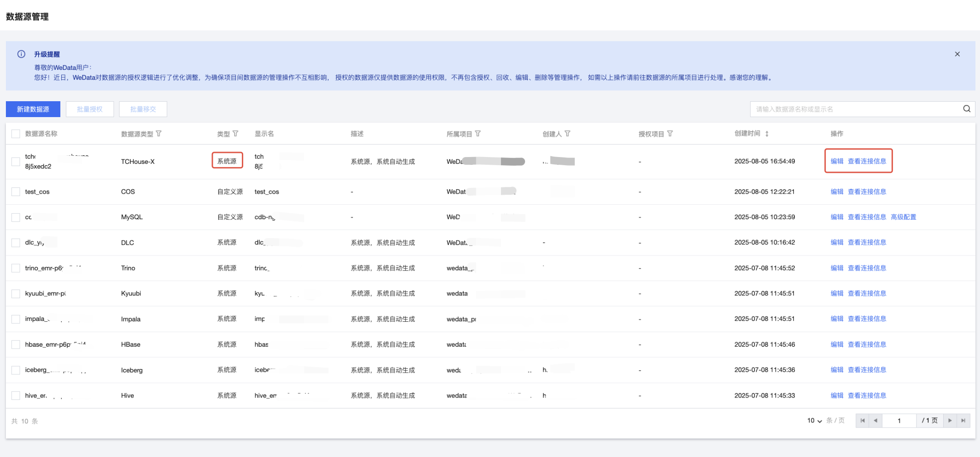Click 新建数据源 button
This screenshot has width=980, height=457.
tap(33, 109)
